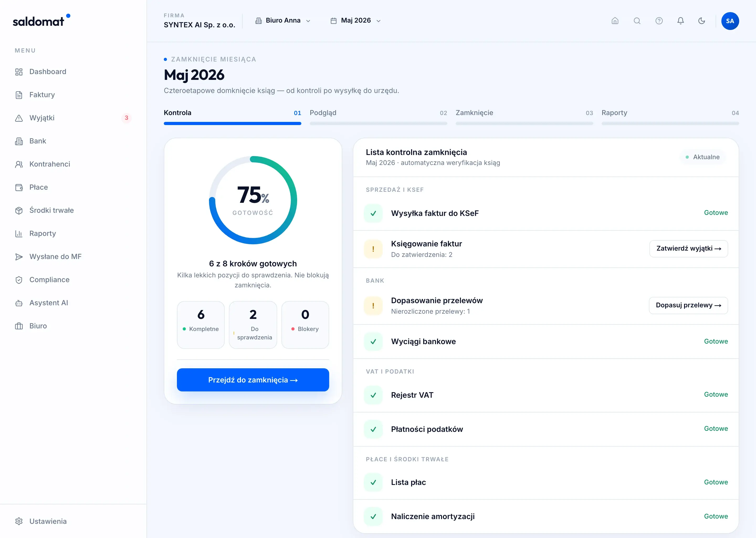Click the Compliance shield icon
The height and width of the screenshot is (538, 756).
tap(19, 280)
